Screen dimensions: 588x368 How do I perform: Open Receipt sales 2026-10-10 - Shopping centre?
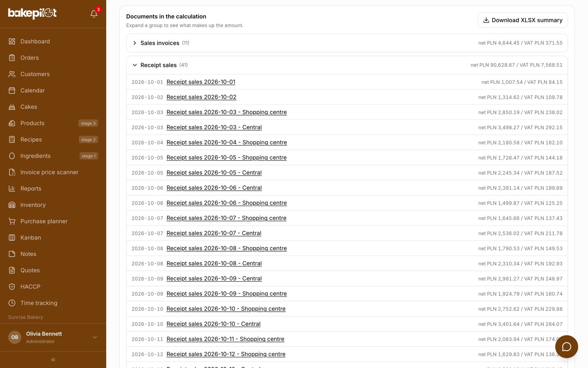tap(226, 309)
